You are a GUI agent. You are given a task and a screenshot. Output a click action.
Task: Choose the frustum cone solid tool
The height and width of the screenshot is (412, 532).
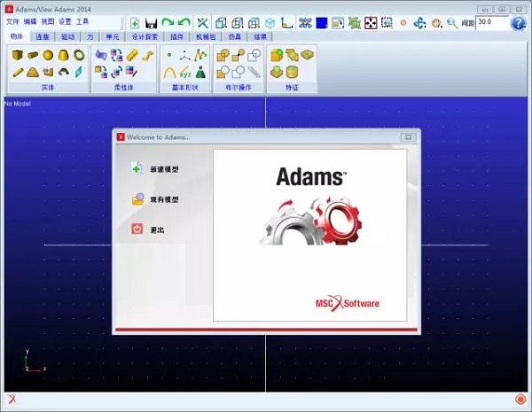pyautogui.click(x=64, y=55)
